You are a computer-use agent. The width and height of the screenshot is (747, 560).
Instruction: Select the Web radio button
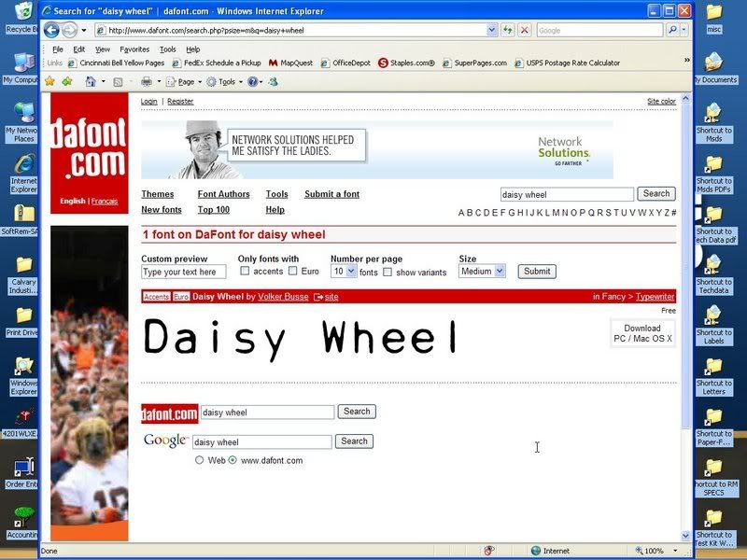[x=199, y=460]
